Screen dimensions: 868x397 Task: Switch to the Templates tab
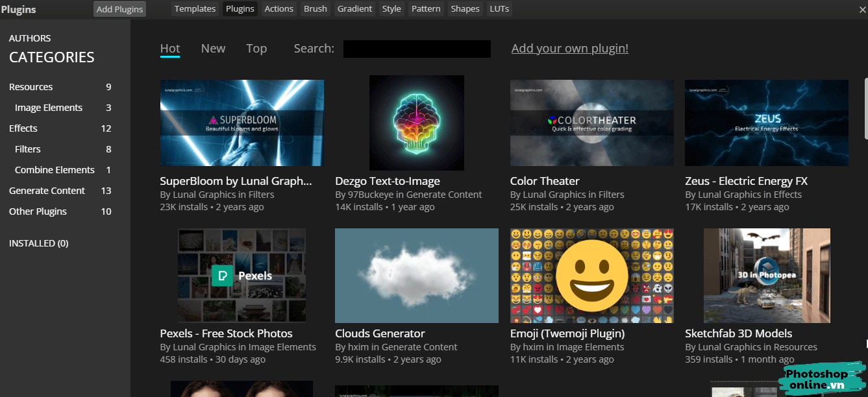coord(194,8)
